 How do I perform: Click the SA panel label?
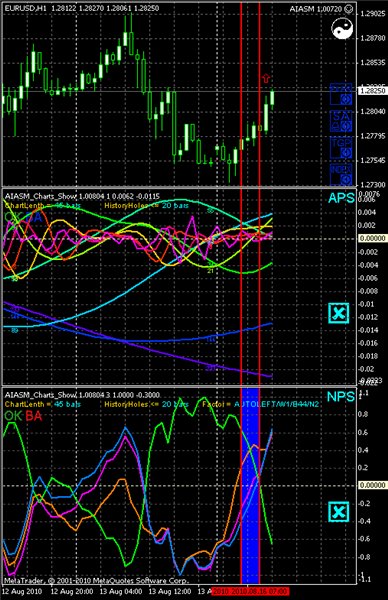point(341,116)
